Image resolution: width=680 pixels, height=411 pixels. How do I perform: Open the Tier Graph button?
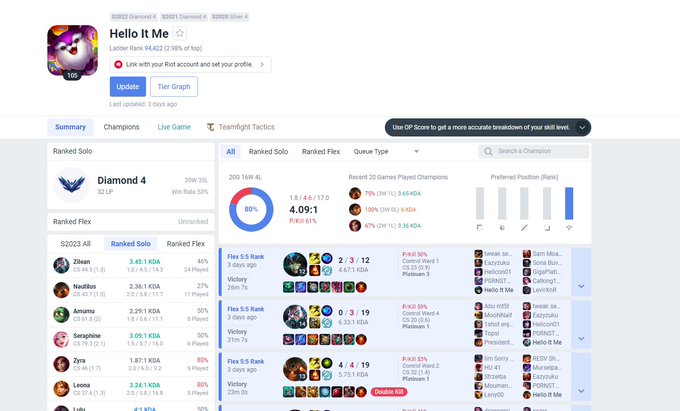(174, 87)
